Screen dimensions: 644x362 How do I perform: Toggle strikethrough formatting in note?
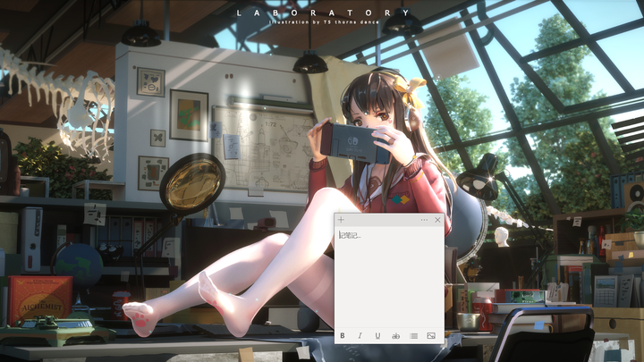(396, 336)
